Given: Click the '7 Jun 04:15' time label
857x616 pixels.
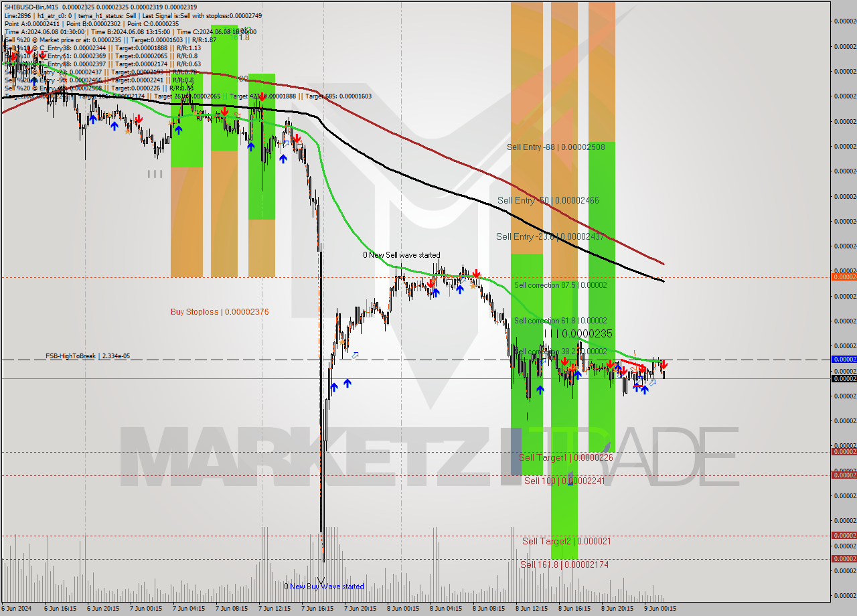Looking at the screenshot, I should coord(190,609).
